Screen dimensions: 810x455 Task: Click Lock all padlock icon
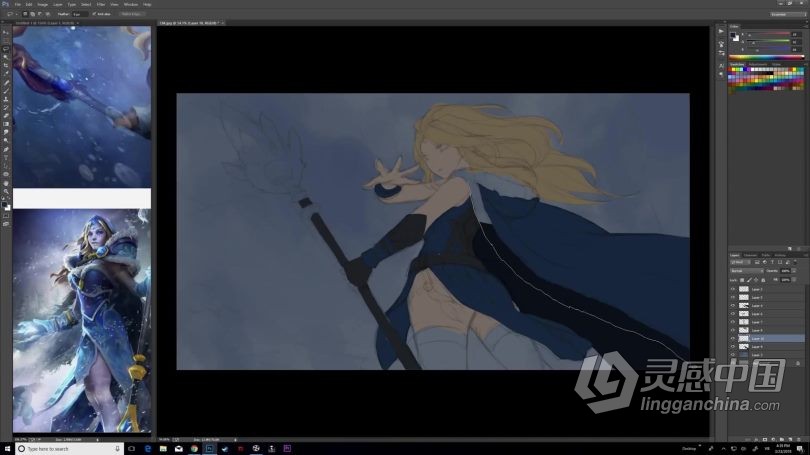click(763, 280)
